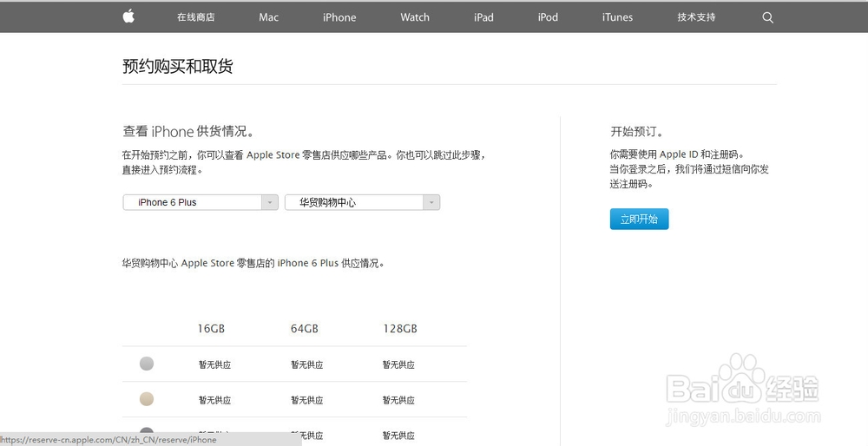Go to the Mac section

pos(268,17)
